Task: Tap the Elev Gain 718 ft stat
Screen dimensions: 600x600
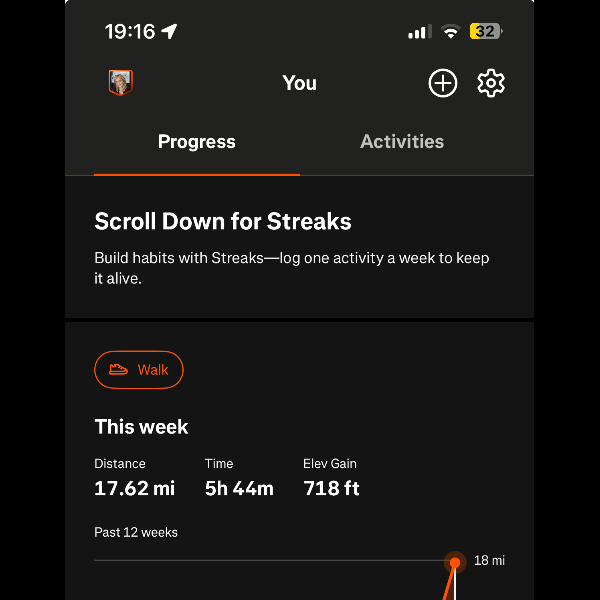Action: pyautogui.click(x=331, y=479)
